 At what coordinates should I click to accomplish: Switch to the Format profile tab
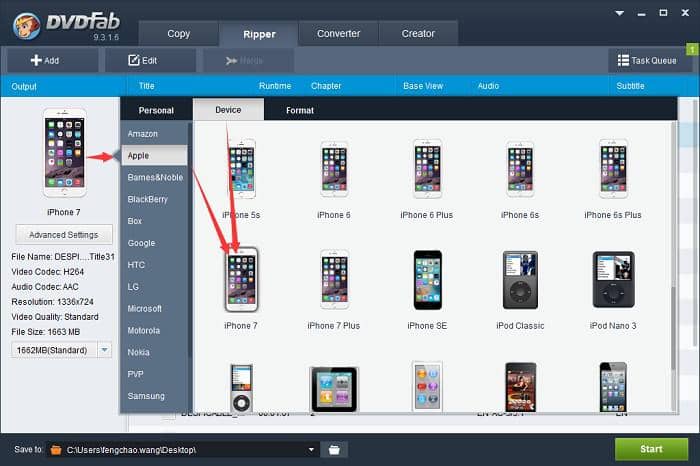point(300,110)
